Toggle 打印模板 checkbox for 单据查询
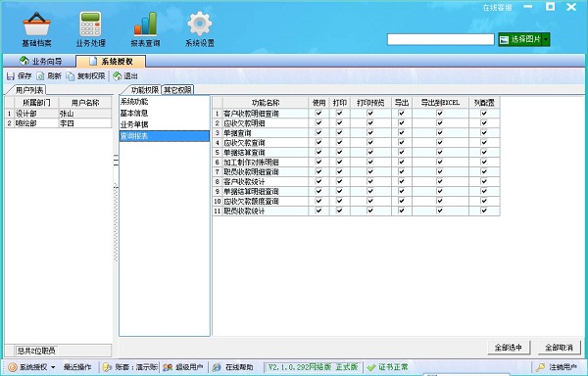The height and width of the screenshot is (376, 588). point(370,132)
